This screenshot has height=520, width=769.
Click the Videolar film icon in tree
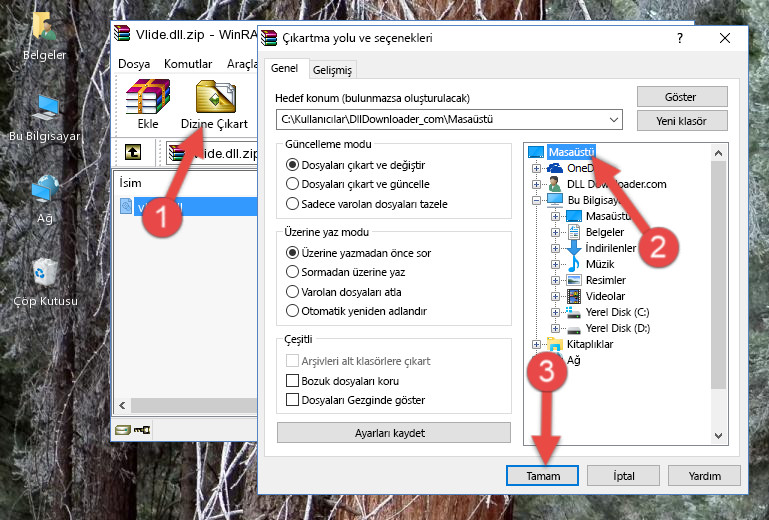573,296
